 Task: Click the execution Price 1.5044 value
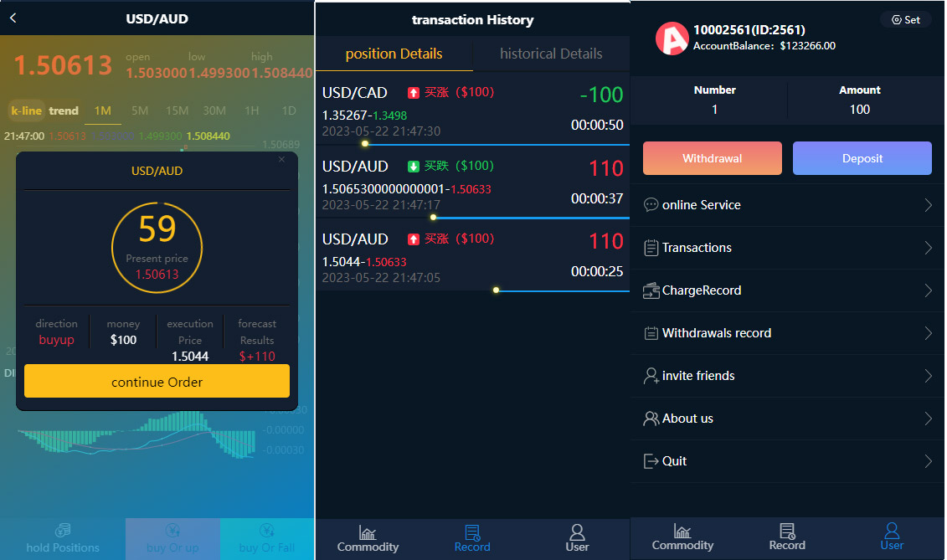(x=190, y=357)
